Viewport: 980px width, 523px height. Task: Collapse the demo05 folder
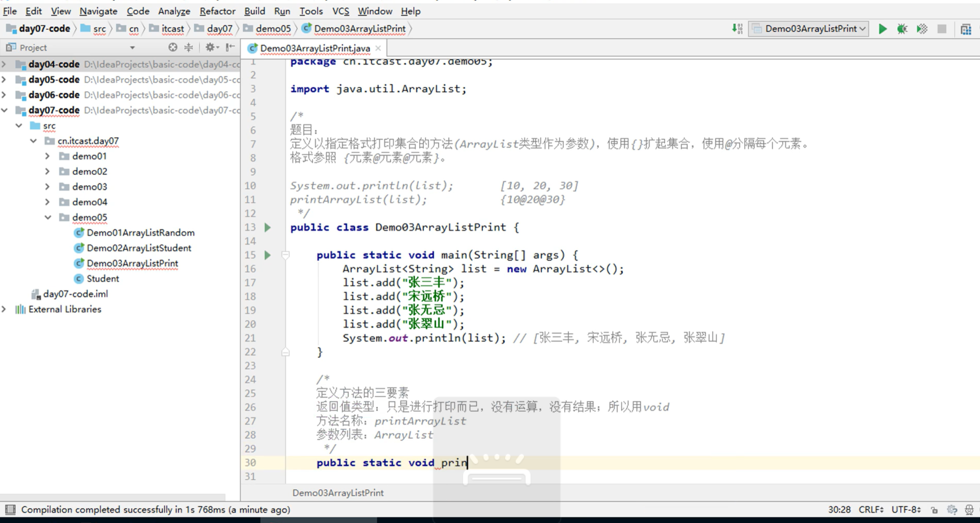(47, 217)
